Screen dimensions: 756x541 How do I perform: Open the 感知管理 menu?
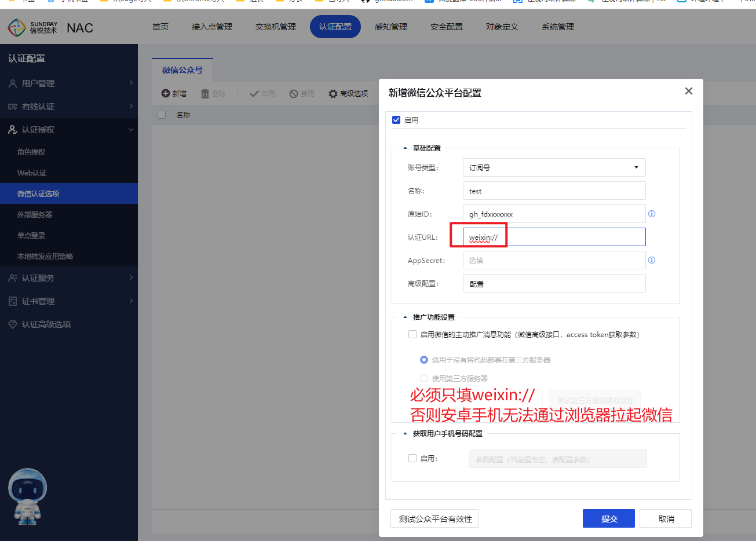click(391, 27)
